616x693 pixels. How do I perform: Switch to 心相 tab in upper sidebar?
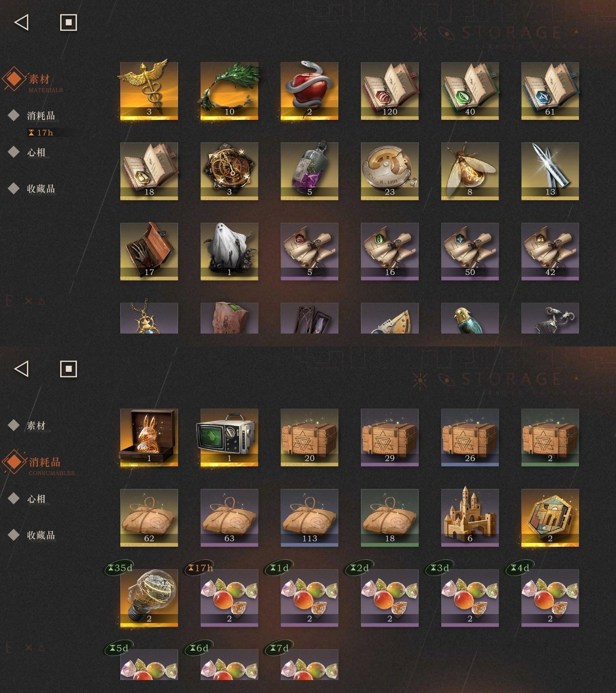(36, 152)
